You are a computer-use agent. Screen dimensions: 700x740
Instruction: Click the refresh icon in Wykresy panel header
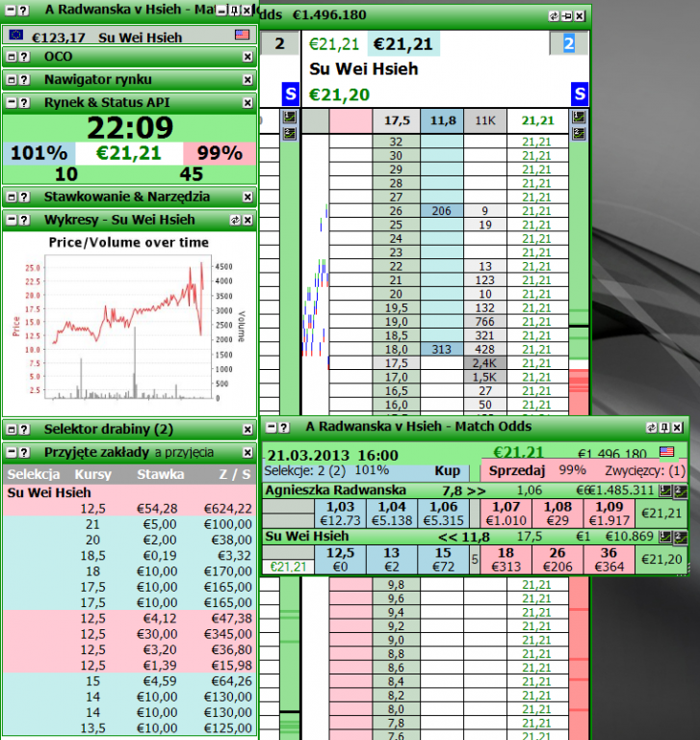click(235, 220)
